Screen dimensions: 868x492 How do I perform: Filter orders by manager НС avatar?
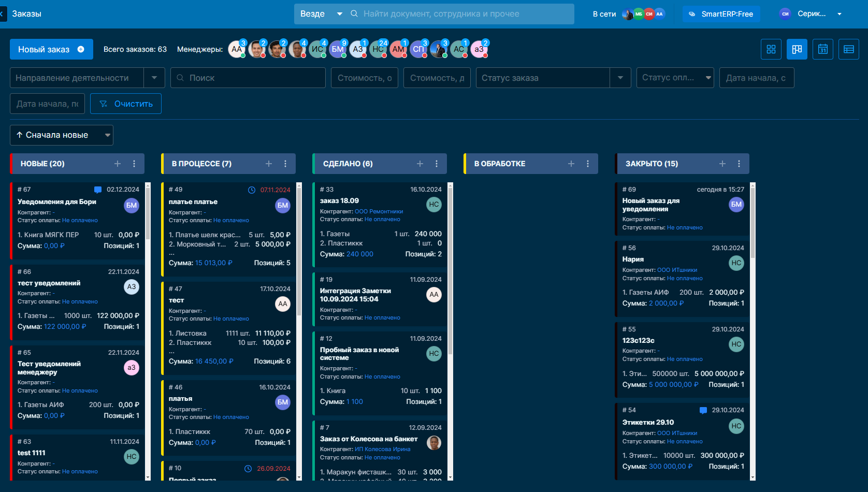click(378, 49)
